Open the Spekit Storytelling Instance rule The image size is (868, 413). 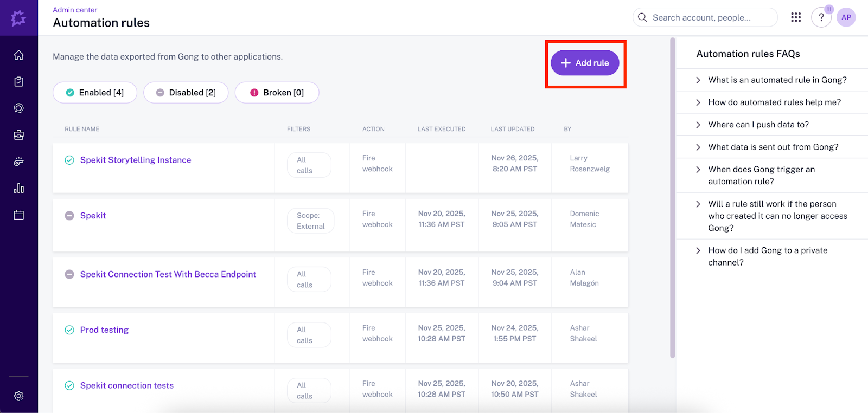tap(136, 160)
